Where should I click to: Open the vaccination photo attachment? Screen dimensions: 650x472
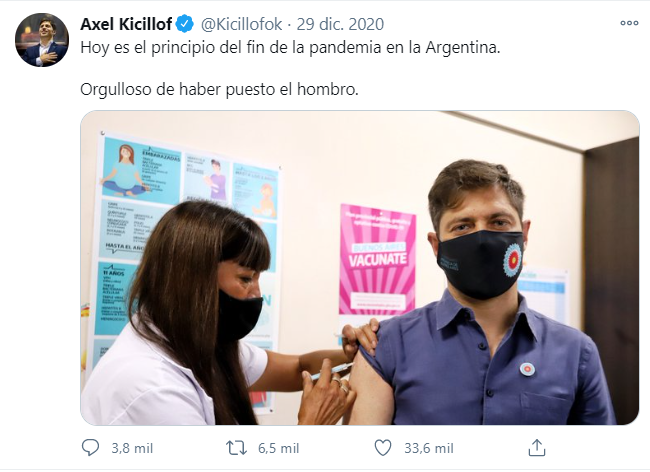pyautogui.click(x=359, y=268)
